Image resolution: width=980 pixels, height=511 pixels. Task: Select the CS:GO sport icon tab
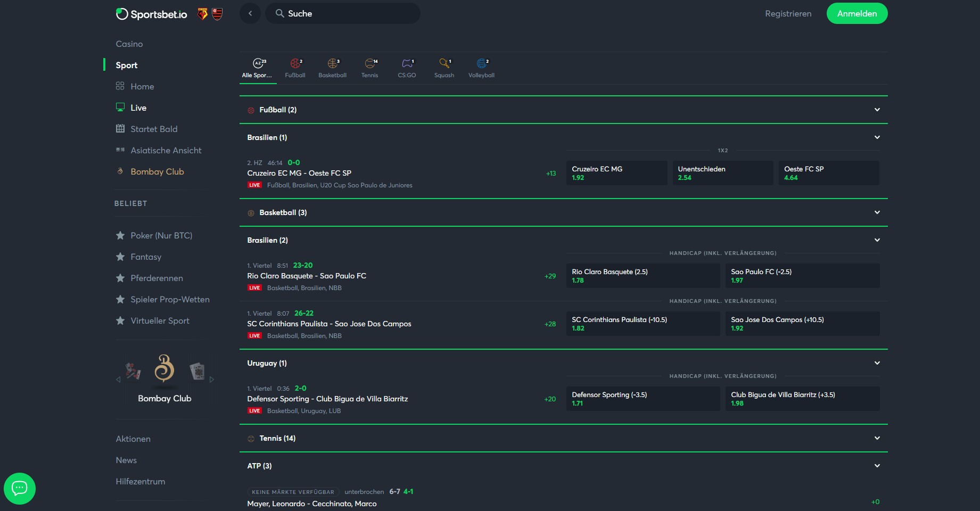(407, 68)
